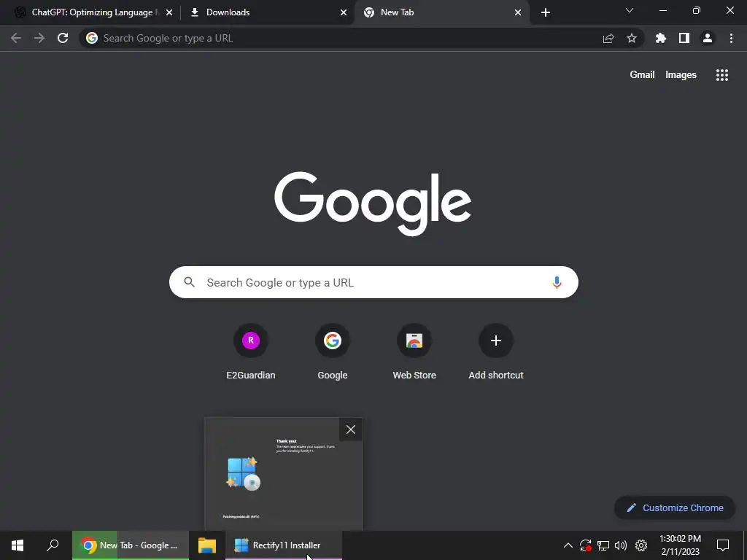The image size is (747, 560).
Task: Open taskbar search magnifier
Action: (53, 545)
